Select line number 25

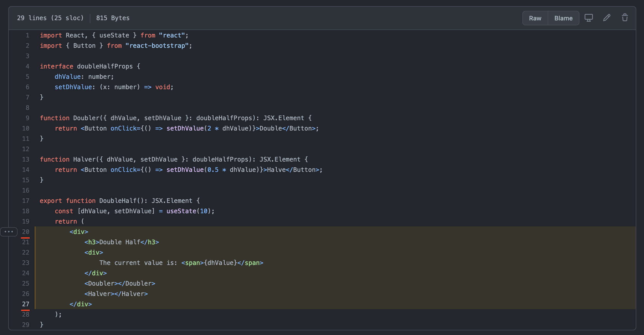coord(26,284)
